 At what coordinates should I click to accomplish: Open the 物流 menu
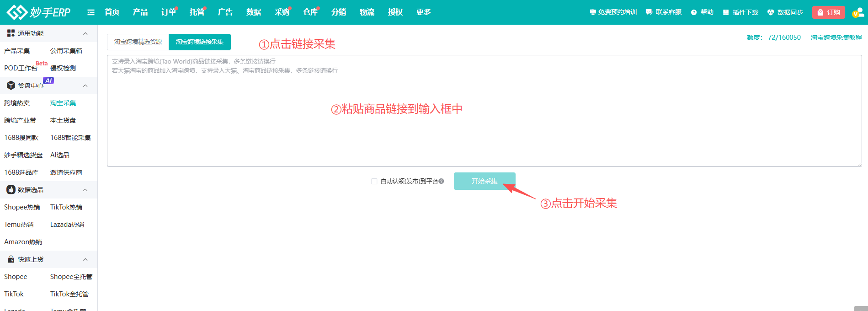(x=367, y=12)
